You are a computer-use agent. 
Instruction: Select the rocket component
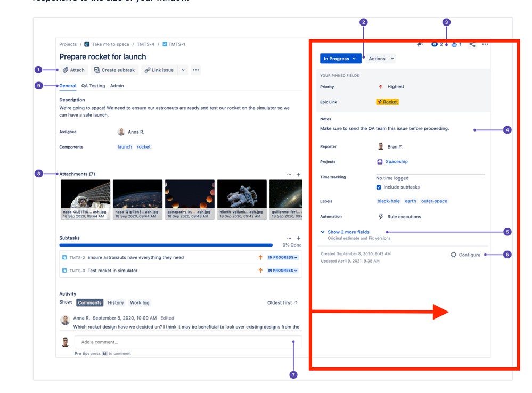tap(144, 147)
